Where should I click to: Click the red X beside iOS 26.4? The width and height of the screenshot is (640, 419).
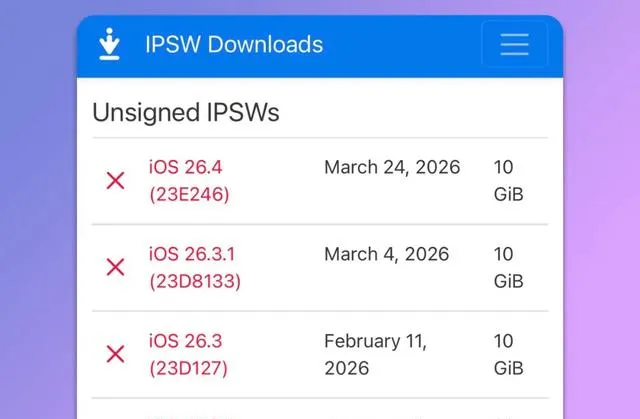coord(116,180)
